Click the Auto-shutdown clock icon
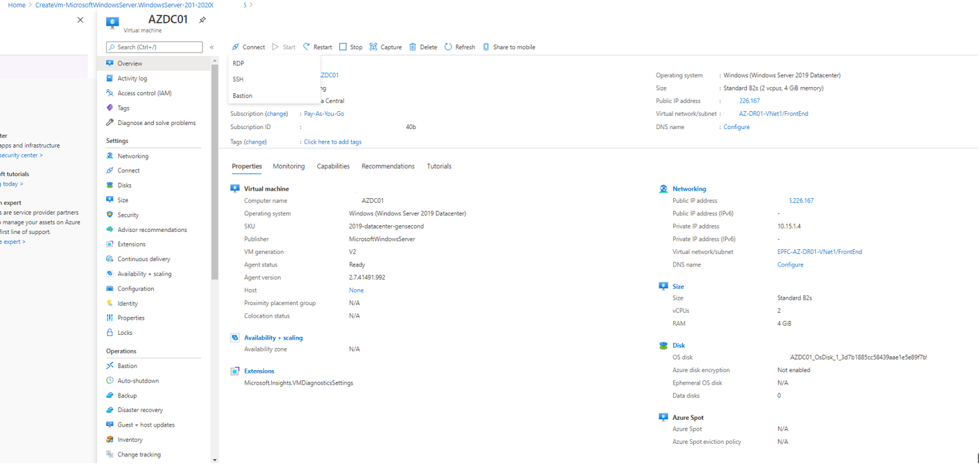Image resolution: width=980 pixels, height=466 pixels. click(x=110, y=380)
